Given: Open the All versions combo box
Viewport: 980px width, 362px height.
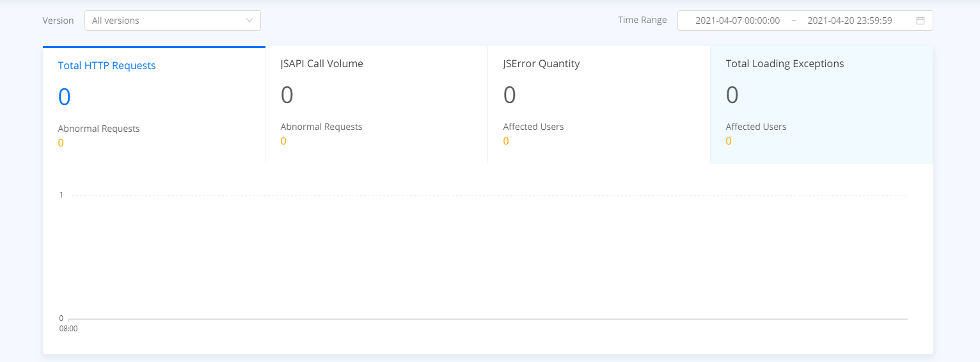Looking at the screenshot, I should pos(173,20).
